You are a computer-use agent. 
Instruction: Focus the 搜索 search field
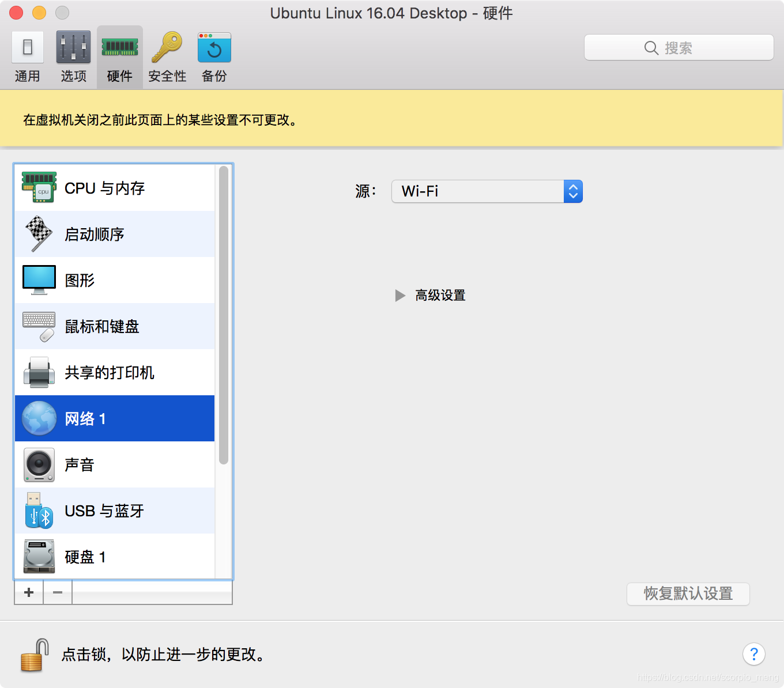tap(679, 47)
